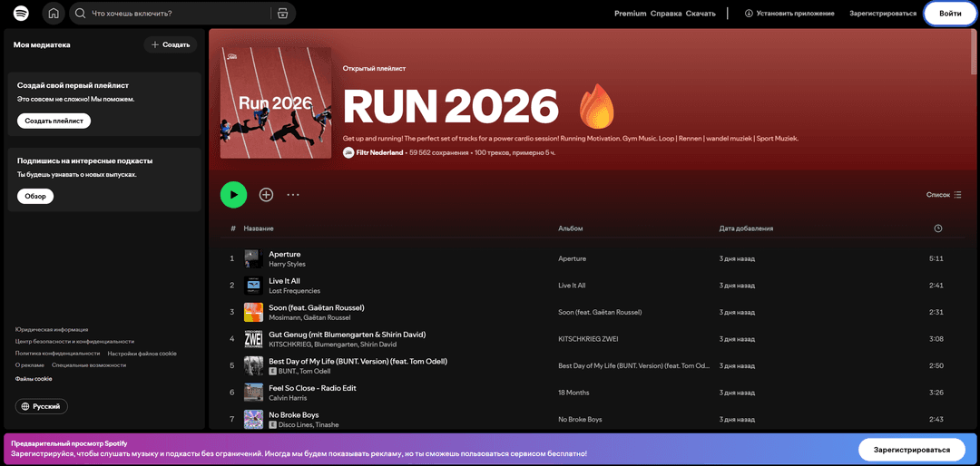
Task: Click the No Broke Boys album link
Action: point(580,420)
